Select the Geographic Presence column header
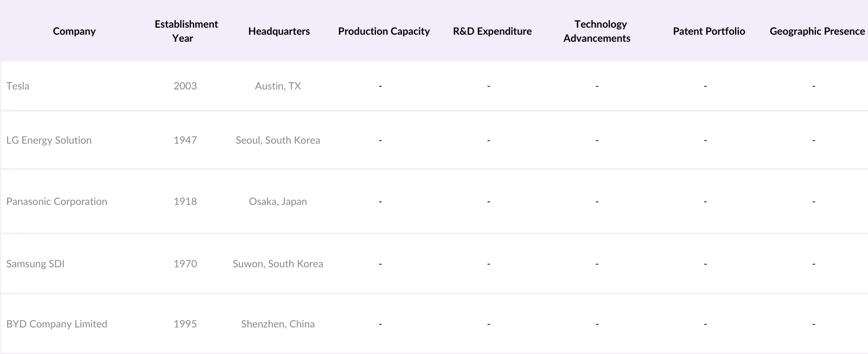Screen dimensions: 868x354 click(x=816, y=31)
